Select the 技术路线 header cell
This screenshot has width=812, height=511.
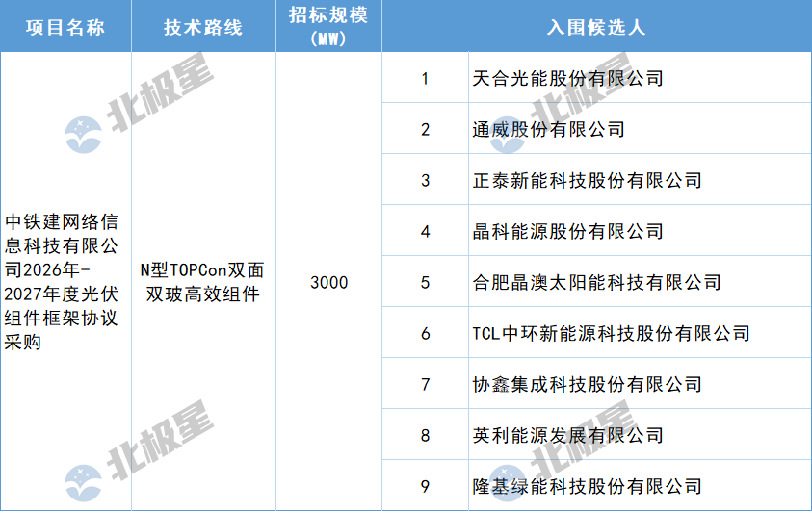pyautogui.click(x=203, y=26)
